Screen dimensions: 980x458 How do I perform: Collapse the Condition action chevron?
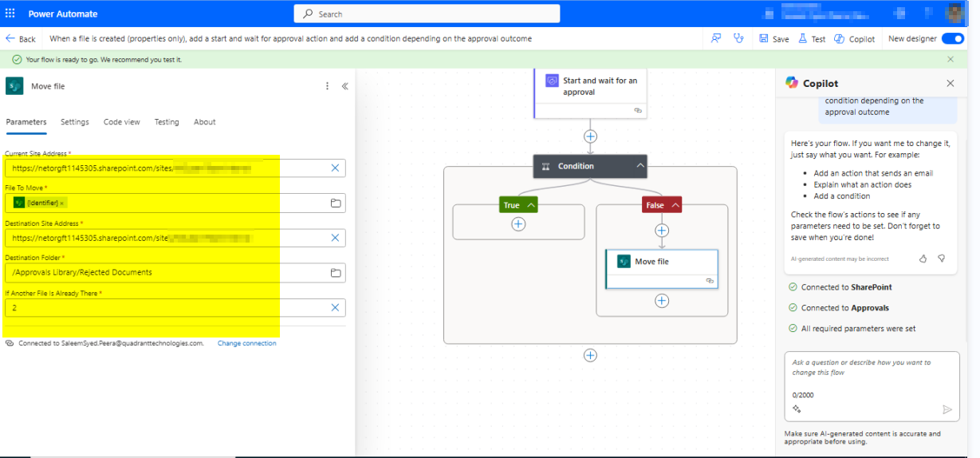[x=640, y=166]
